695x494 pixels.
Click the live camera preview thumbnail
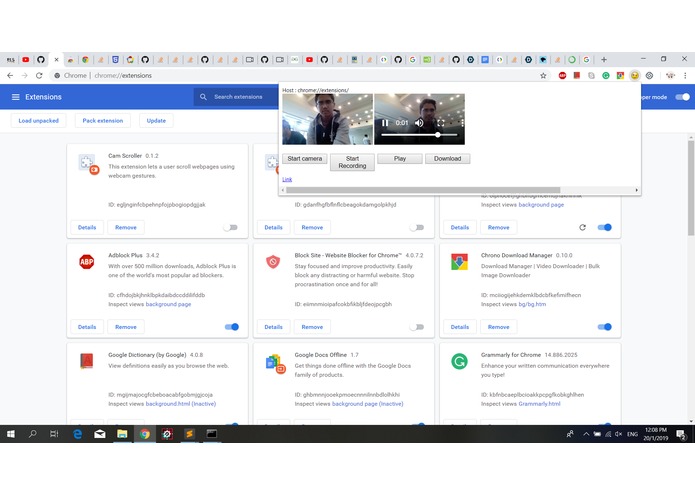click(328, 119)
